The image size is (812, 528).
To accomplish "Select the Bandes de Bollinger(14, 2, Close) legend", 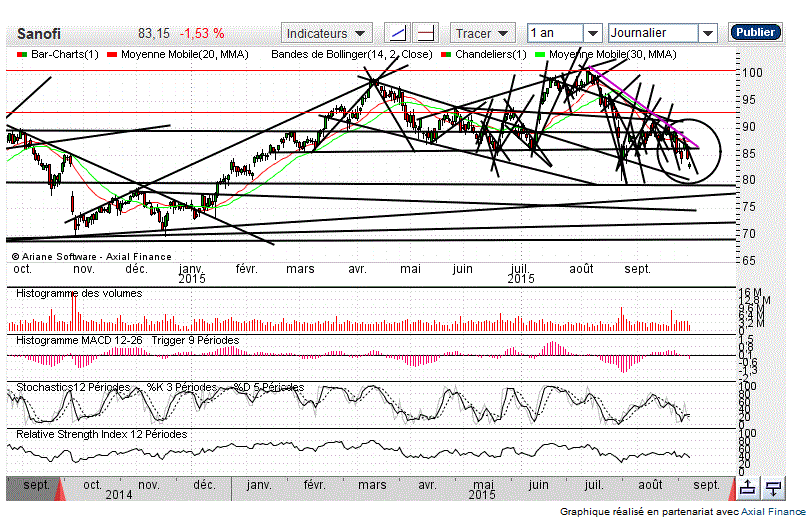I will tap(352, 54).
